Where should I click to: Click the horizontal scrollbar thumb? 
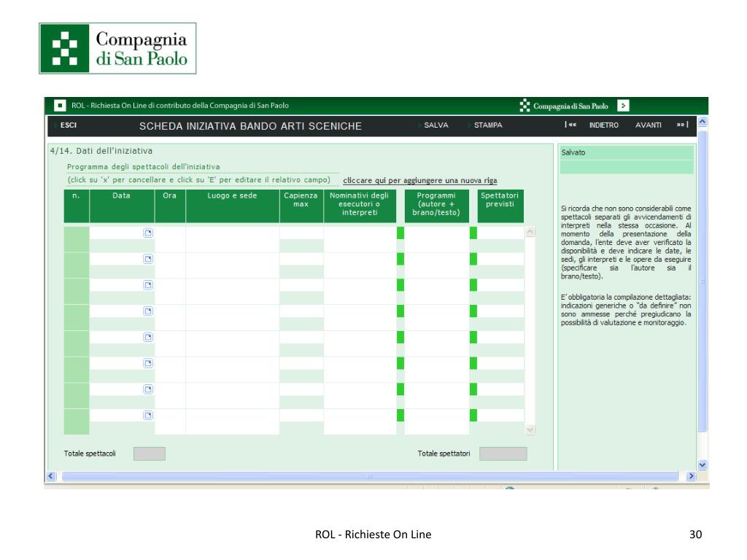pos(370,475)
